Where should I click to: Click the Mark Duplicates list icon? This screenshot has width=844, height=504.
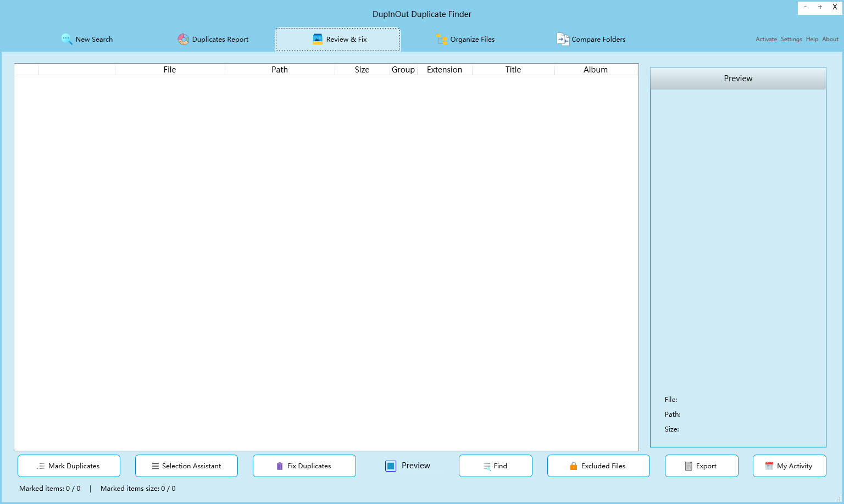click(41, 466)
